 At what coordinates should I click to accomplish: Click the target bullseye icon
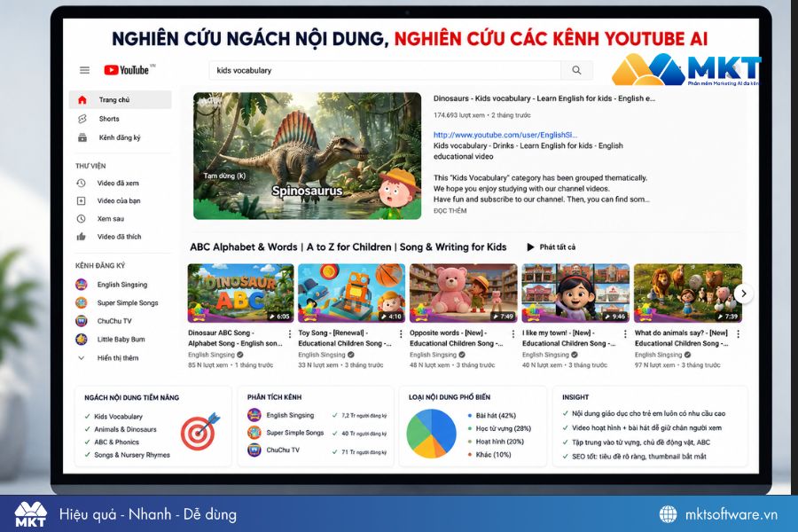tap(200, 431)
